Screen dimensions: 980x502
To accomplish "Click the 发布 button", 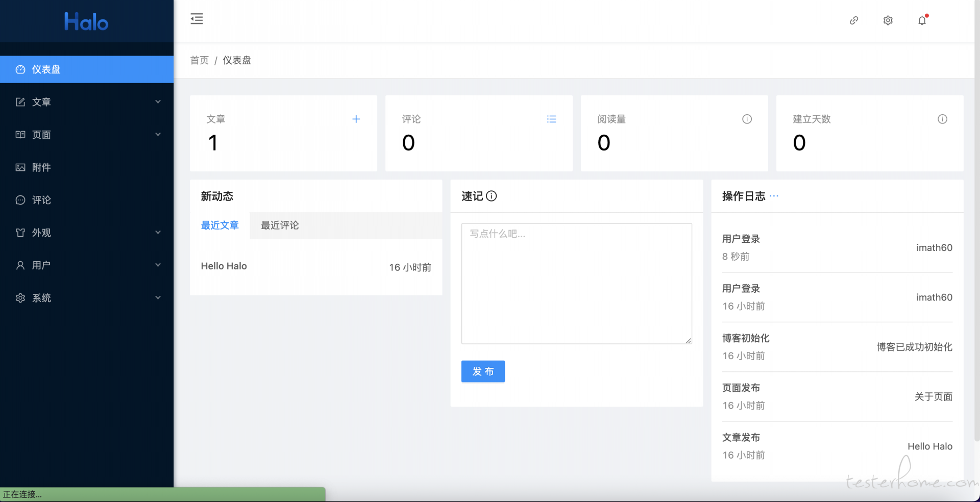I will 483,371.
